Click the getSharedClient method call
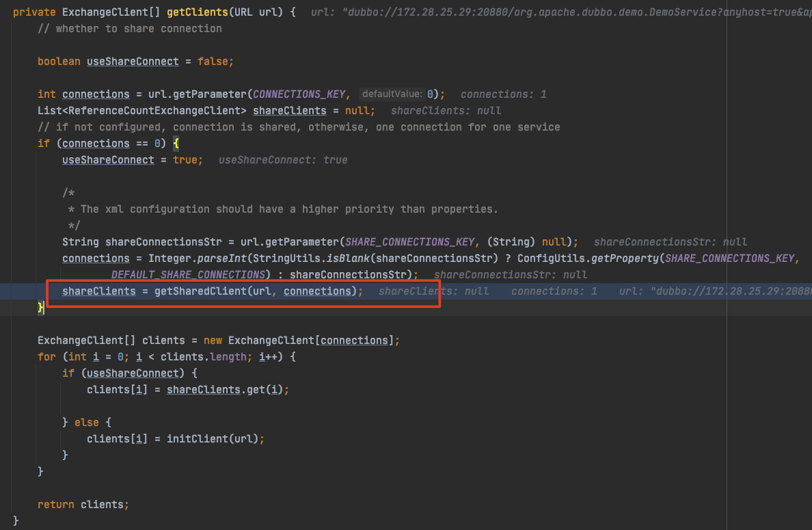The height and width of the screenshot is (530, 812). click(x=200, y=291)
